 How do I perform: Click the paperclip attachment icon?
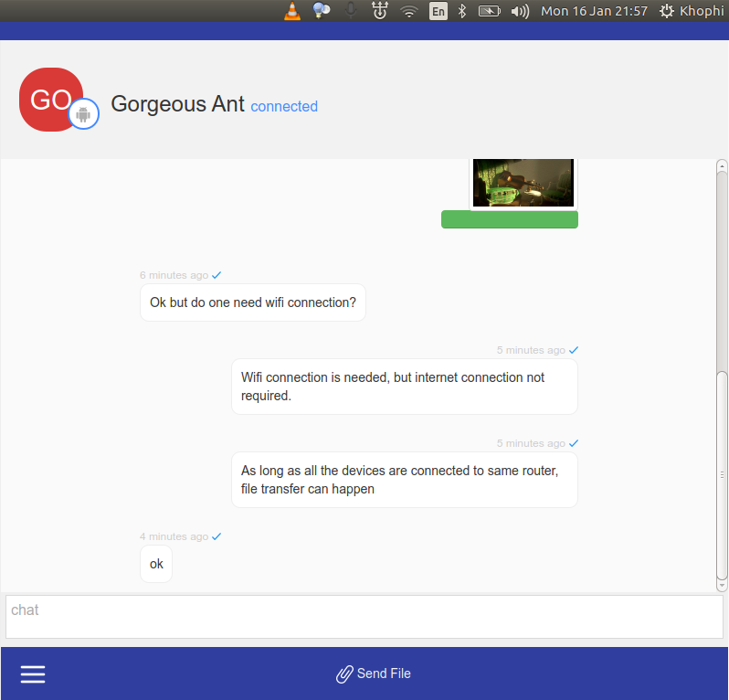(344, 674)
